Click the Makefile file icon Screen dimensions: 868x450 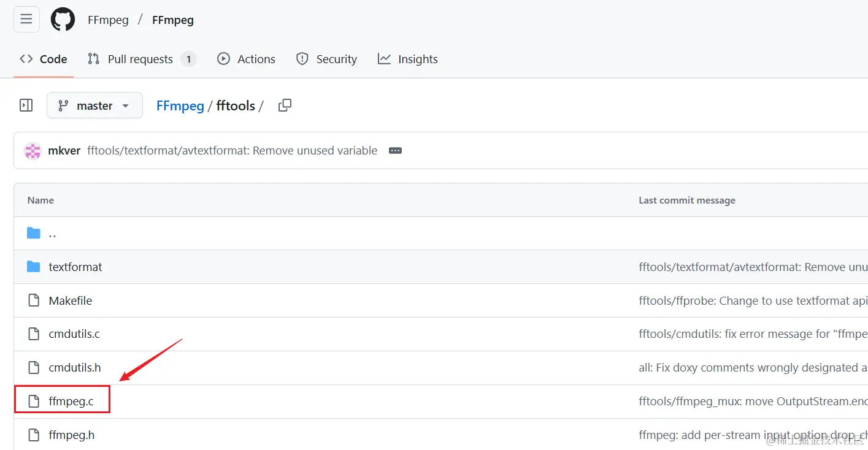point(34,300)
